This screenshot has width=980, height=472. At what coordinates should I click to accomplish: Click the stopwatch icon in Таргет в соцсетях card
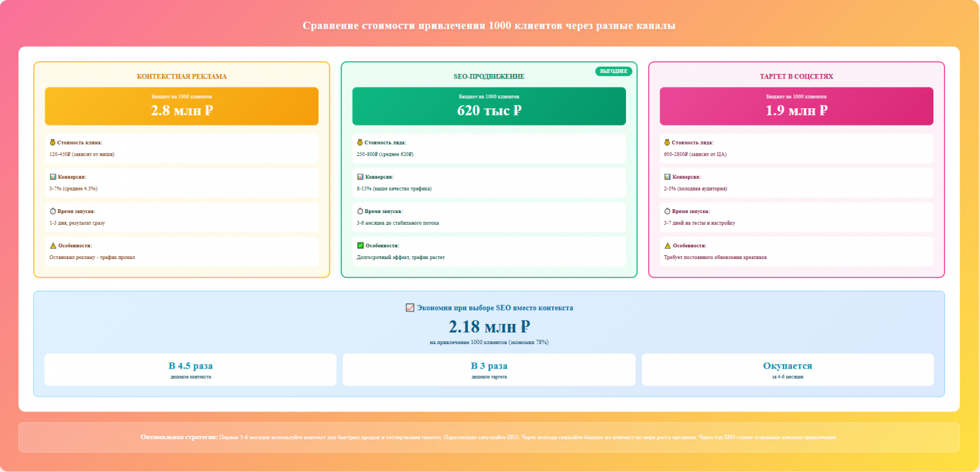[x=667, y=211]
